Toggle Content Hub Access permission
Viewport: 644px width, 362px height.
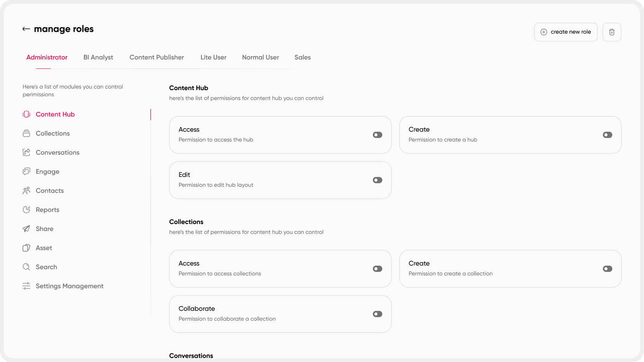tap(378, 135)
